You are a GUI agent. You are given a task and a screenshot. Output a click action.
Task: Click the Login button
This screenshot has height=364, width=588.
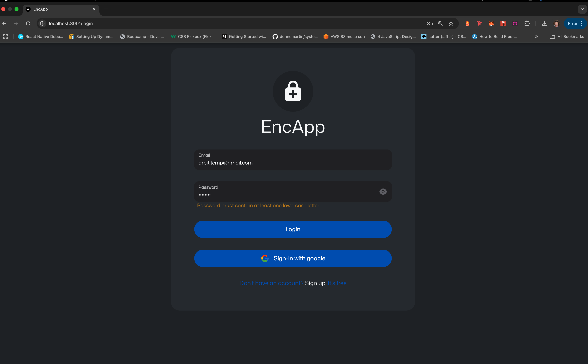click(x=293, y=229)
